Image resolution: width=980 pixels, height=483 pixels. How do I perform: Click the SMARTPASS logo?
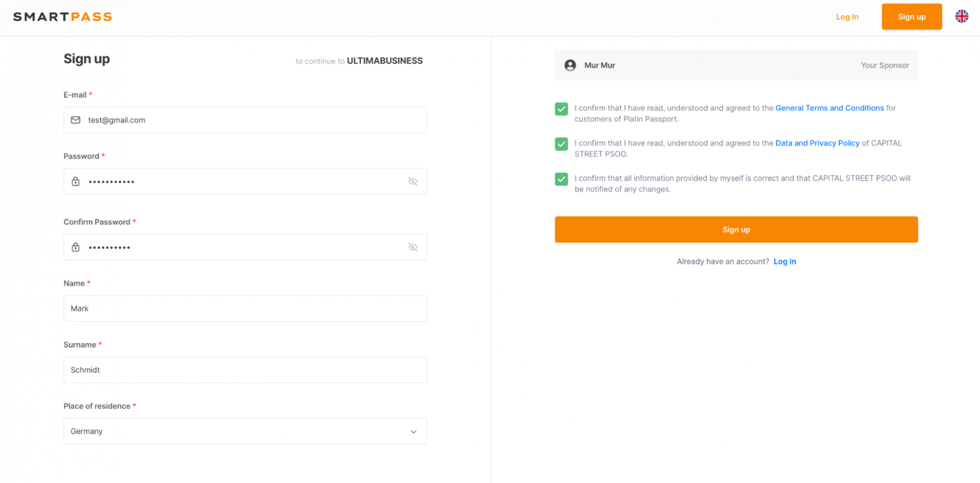[x=62, y=17]
